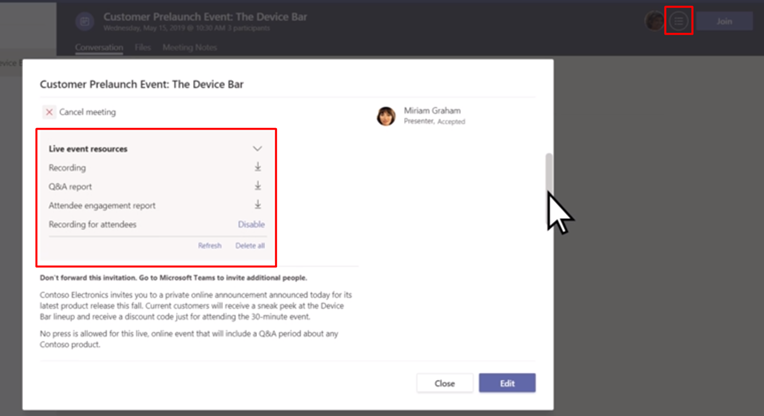Click the No press is allowed paragraph
This screenshot has width=764, height=416.
click(189, 339)
